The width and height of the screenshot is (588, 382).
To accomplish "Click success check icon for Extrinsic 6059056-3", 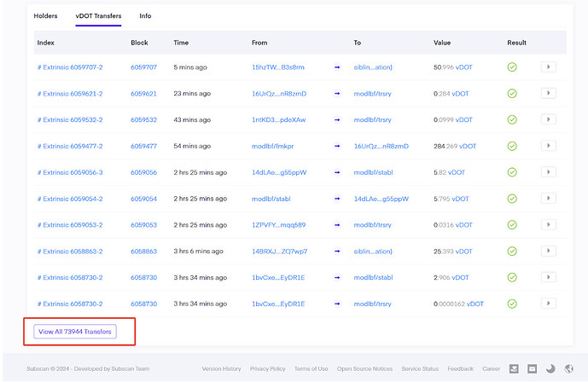I will coord(512,172).
